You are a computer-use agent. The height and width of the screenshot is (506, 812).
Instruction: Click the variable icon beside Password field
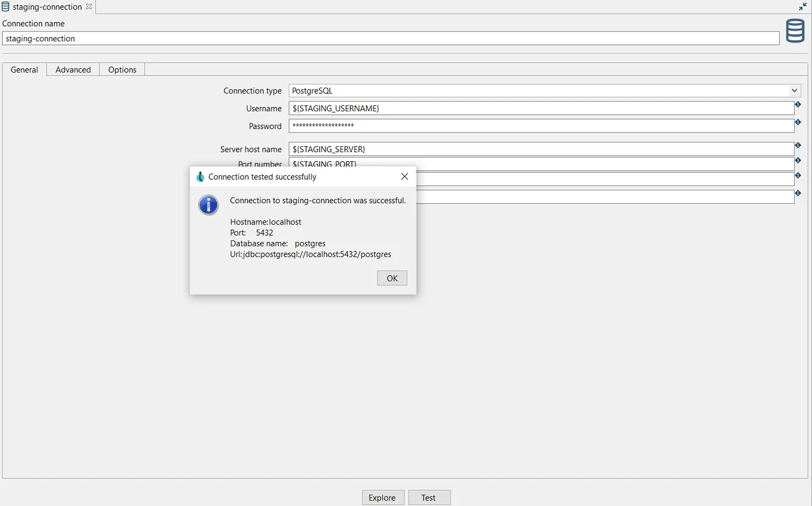798,122
